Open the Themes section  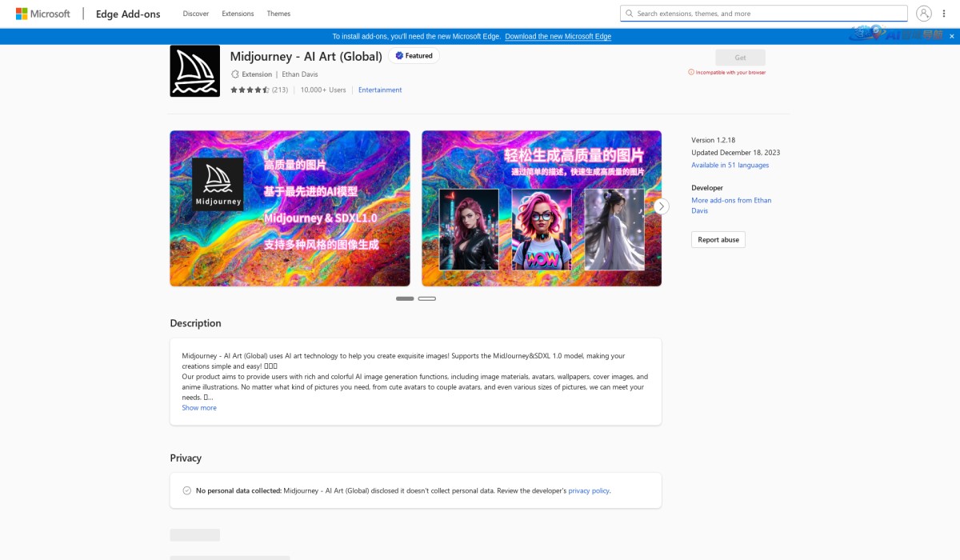[278, 13]
